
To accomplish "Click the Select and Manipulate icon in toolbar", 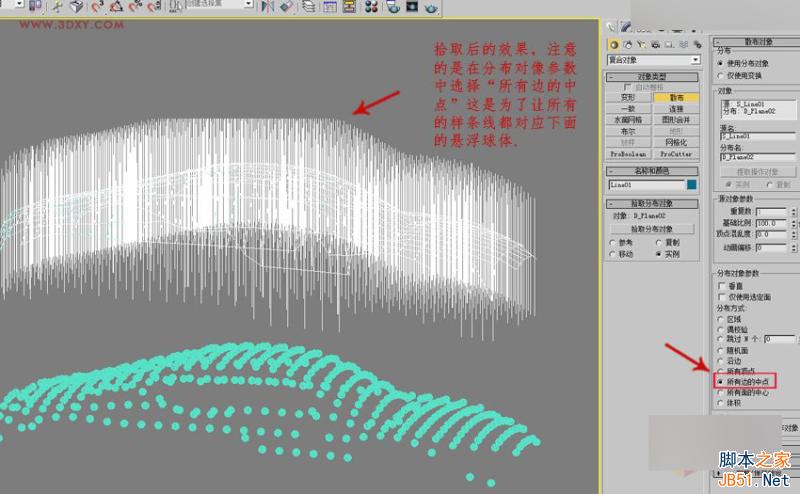I will click(x=57, y=6).
